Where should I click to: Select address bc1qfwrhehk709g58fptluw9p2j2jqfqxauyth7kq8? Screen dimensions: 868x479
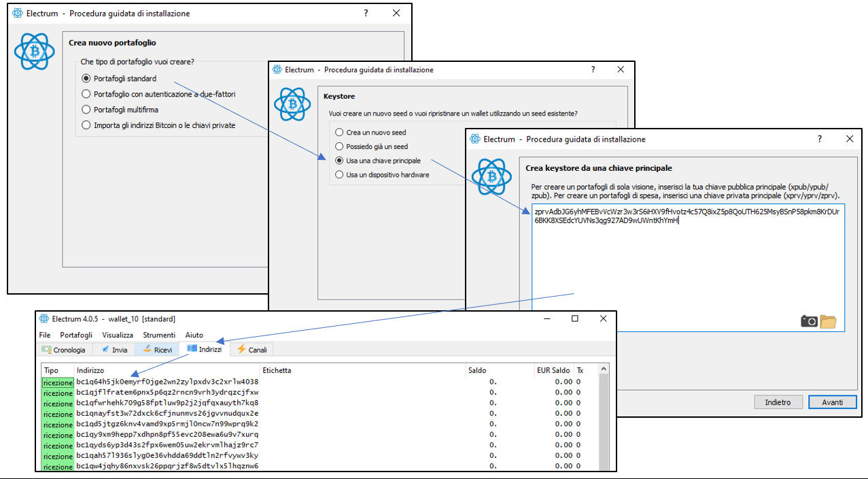click(167, 403)
